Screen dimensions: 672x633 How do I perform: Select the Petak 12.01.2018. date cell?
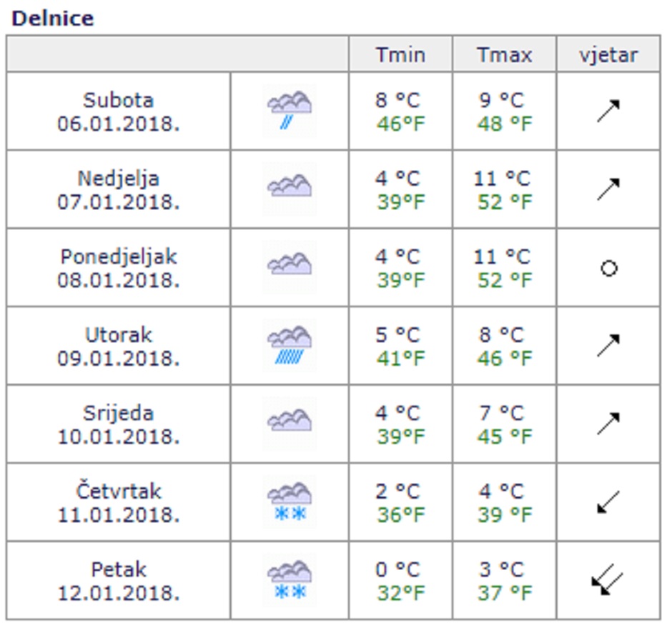point(119,581)
